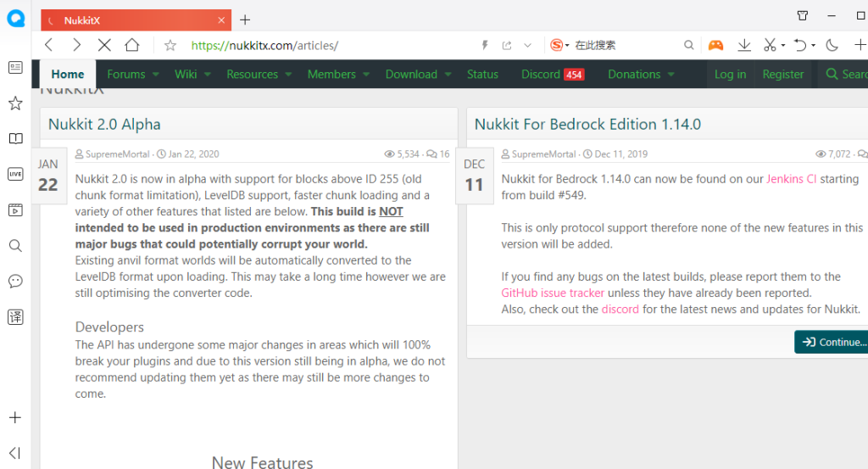Select the Home navigation tab
Viewport: 868px width, 469px height.
click(68, 74)
